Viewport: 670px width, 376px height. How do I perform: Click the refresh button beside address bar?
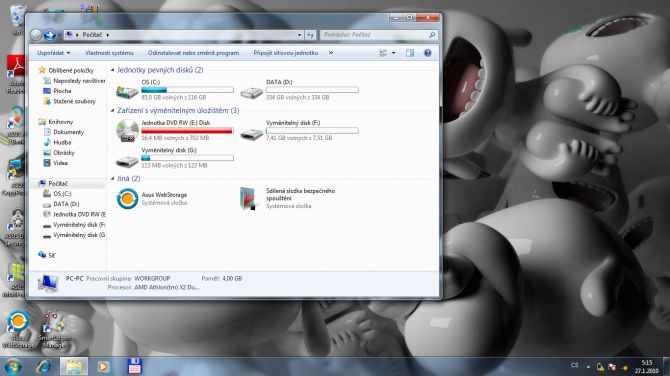point(311,35)
